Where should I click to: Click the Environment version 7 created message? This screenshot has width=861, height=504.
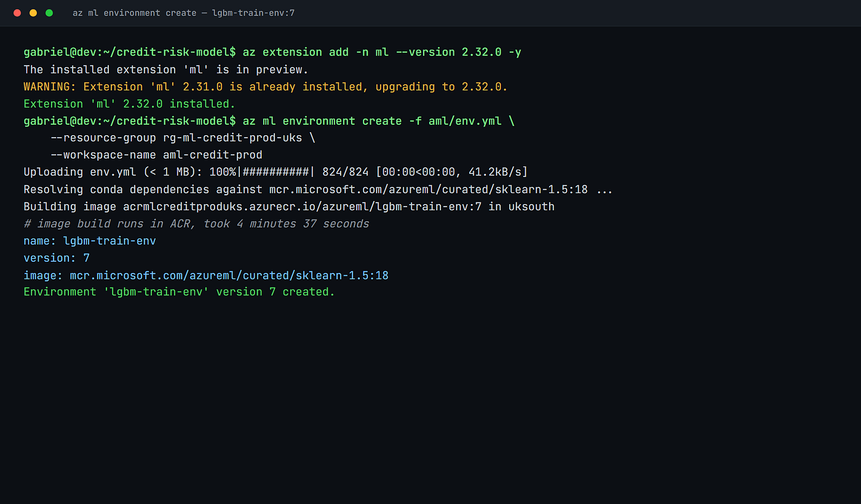179,292
